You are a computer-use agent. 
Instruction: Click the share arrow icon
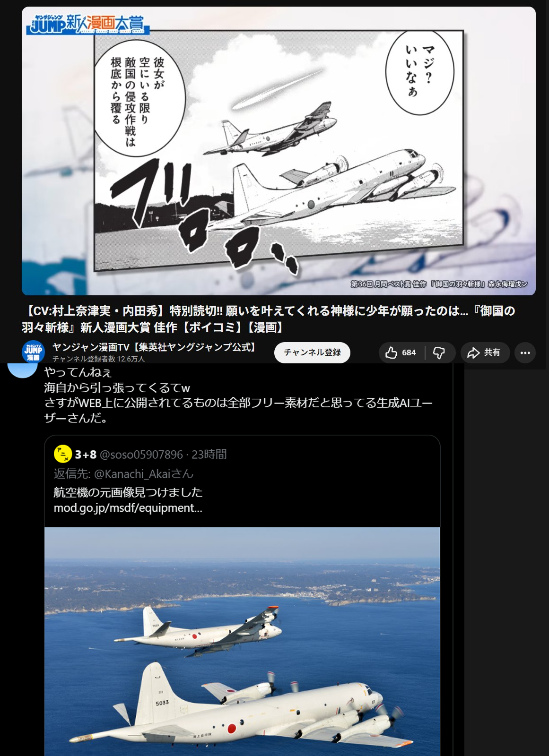coord(473,352)
